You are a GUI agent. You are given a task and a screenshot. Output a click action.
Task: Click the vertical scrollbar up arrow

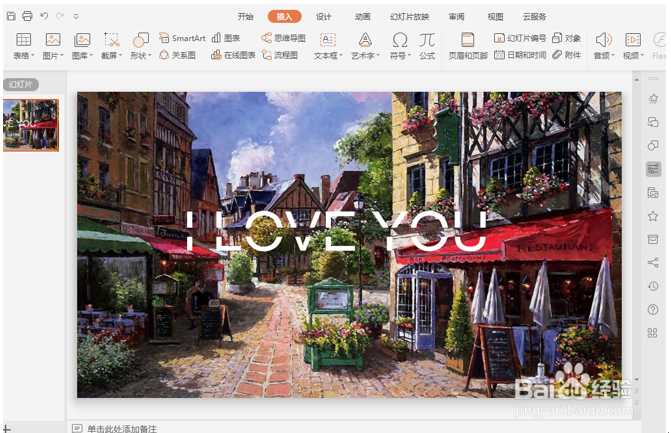click(x=636, y=80)
